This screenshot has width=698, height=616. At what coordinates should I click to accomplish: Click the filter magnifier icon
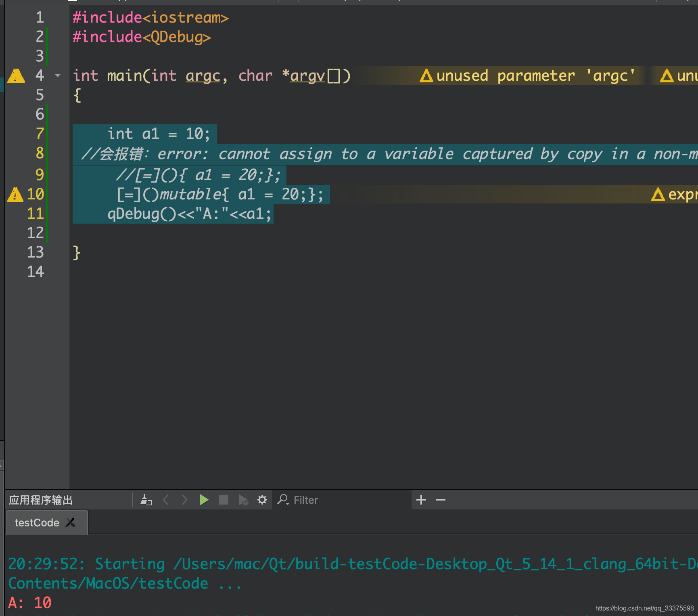[283, 500]
